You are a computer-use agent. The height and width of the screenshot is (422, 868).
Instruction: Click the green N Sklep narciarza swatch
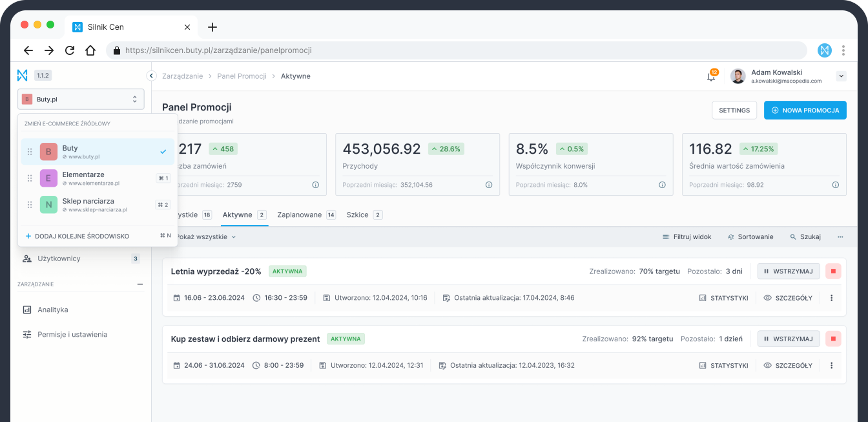(x=48, y=205)
